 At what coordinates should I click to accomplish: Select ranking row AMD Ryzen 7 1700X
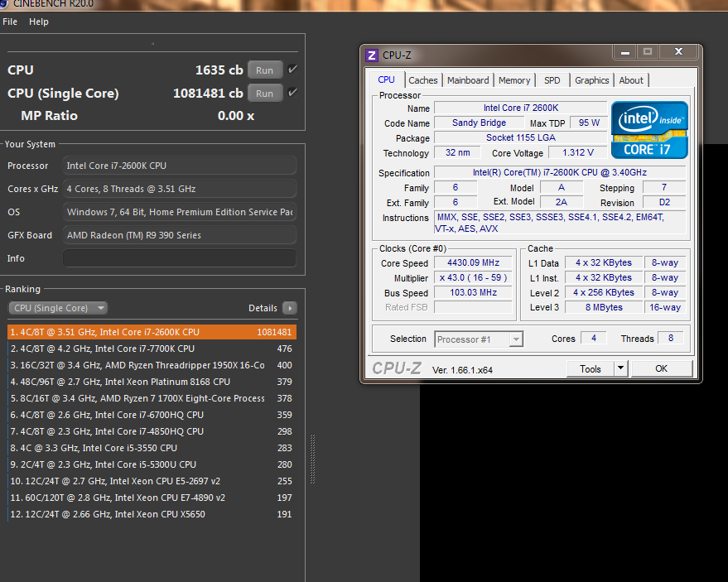point(152,398)
